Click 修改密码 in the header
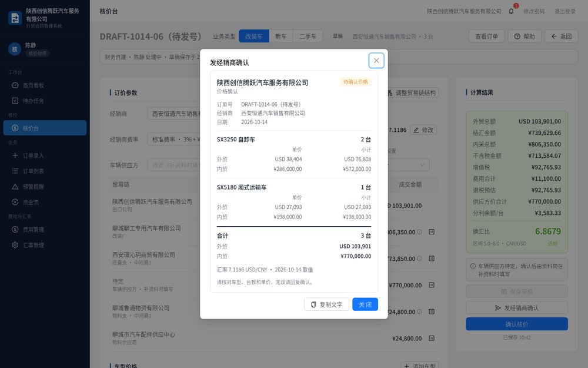Image resolution: width=588 pixels, height=368 pixels. coord(534,11)
